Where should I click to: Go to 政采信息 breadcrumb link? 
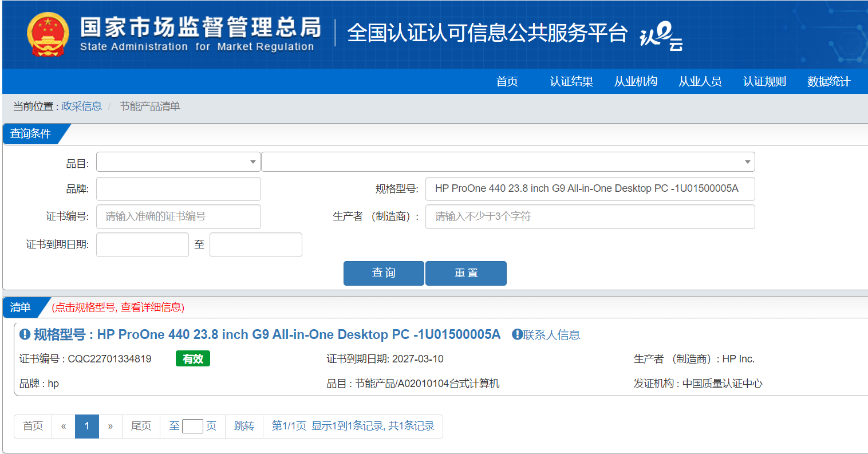82,106
